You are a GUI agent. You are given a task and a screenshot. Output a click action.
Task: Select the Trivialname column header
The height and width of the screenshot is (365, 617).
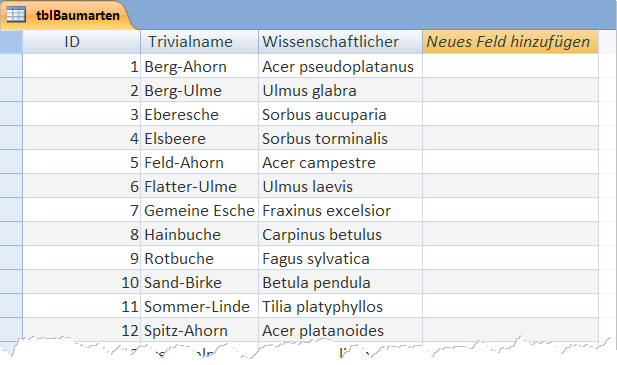[x=199, y=42]
